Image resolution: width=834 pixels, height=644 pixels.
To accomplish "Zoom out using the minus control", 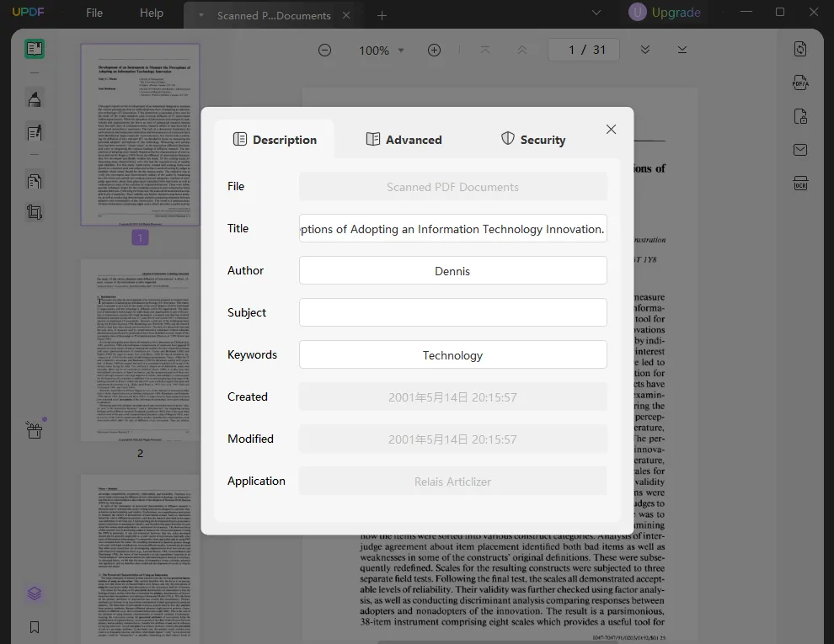I will click(324, 50).
